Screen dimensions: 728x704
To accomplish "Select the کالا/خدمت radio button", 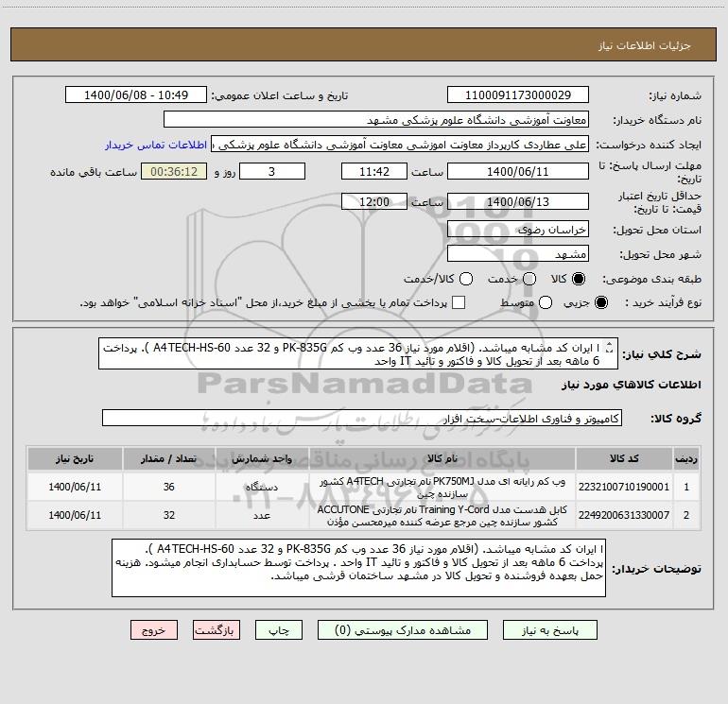I will point(466,279).
